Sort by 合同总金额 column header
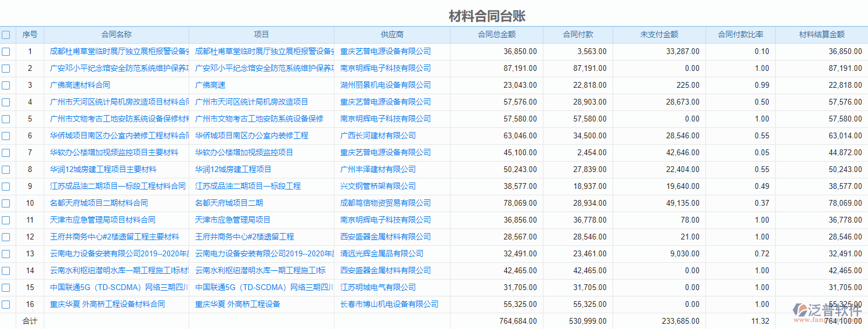868x329 pixels. coord(497,35)
